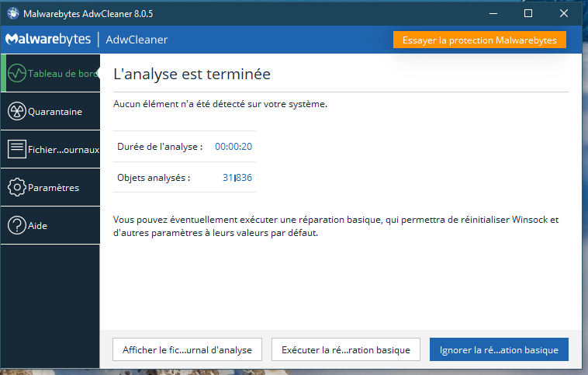588x375 pixels.
Task: Click Essayer la protection Malwarebytes button
Action: [x=479, y=40]
